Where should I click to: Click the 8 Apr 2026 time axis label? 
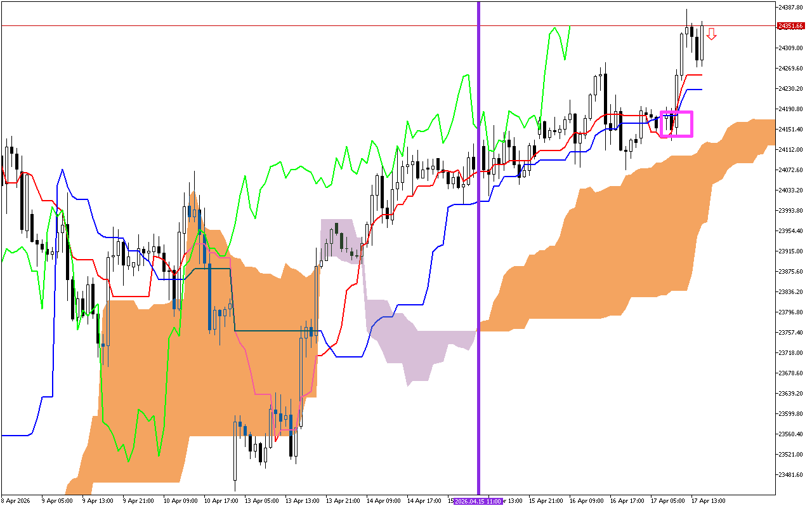[16, 501]
